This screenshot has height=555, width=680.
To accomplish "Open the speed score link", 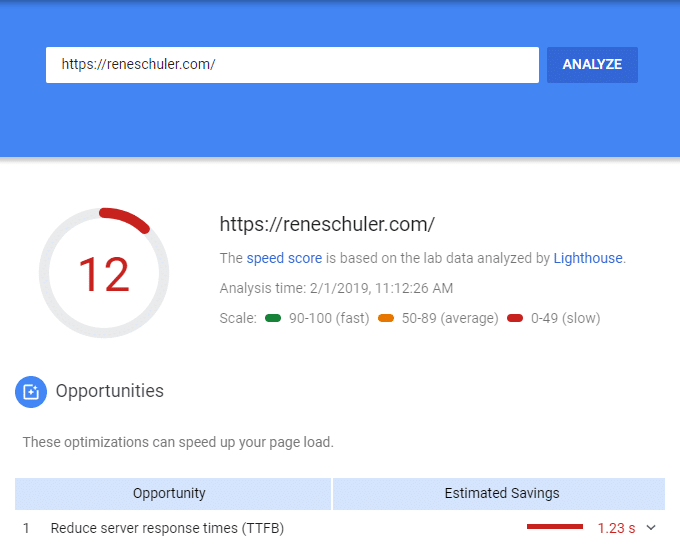I will 284,258.
